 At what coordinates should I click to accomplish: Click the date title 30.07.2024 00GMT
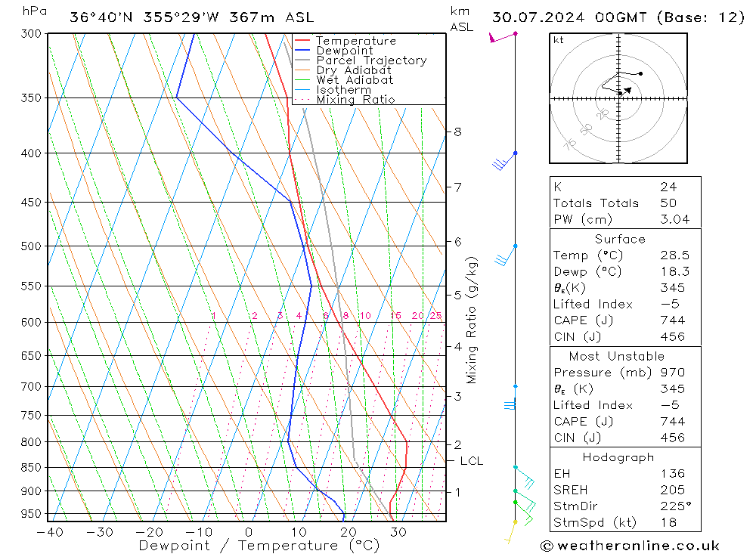coord(569,17)
